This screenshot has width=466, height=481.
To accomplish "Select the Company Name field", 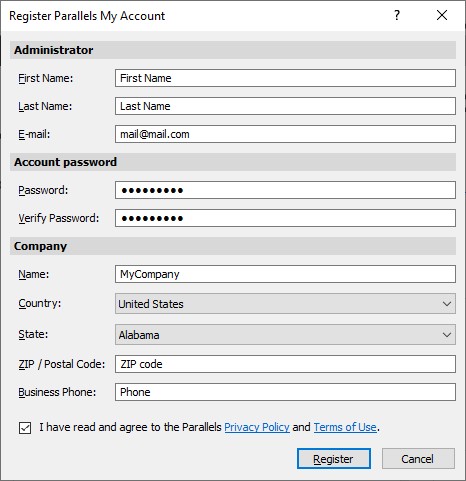I will coord(285,274).
